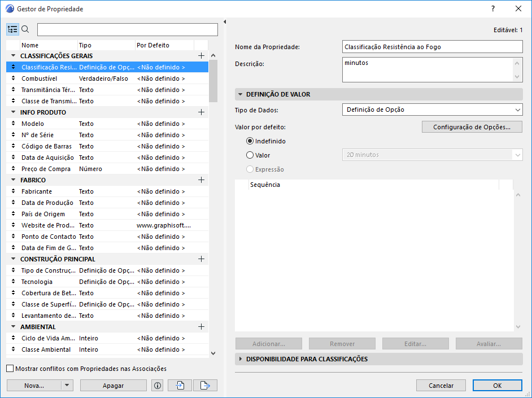Click the search magnifier icon

25,29
